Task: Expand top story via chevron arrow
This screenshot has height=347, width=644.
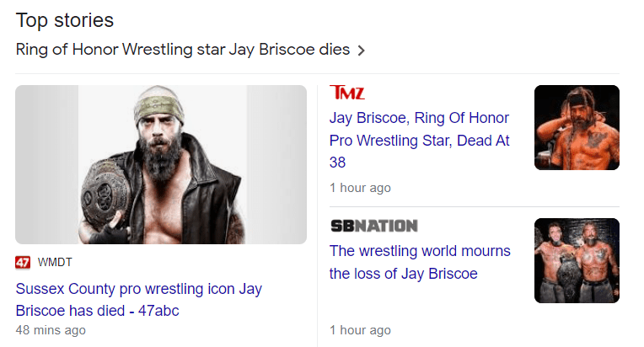Action: pyautogui.click(x=362, y=51)
